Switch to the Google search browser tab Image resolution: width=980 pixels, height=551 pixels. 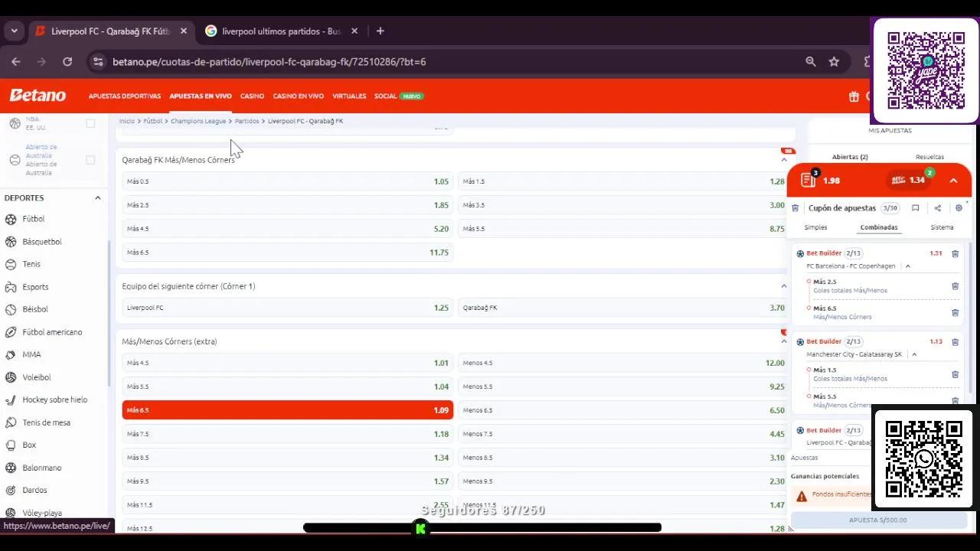(x=282, y=31)
